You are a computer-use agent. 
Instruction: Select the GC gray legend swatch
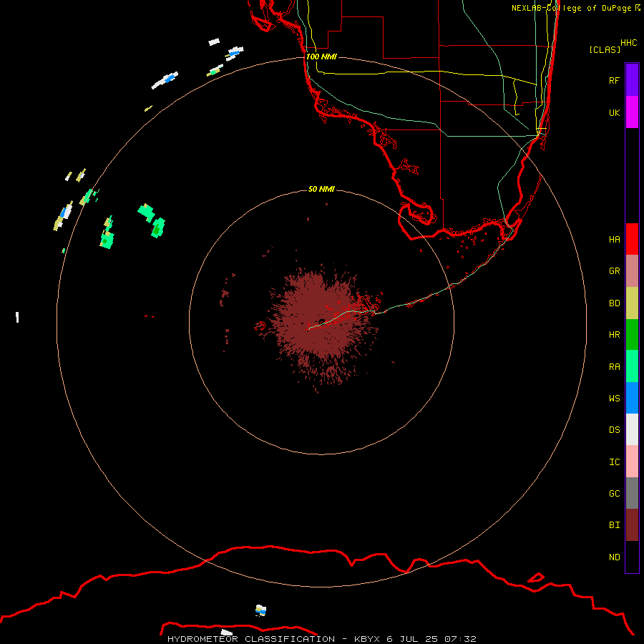click(x=632, y=493)
